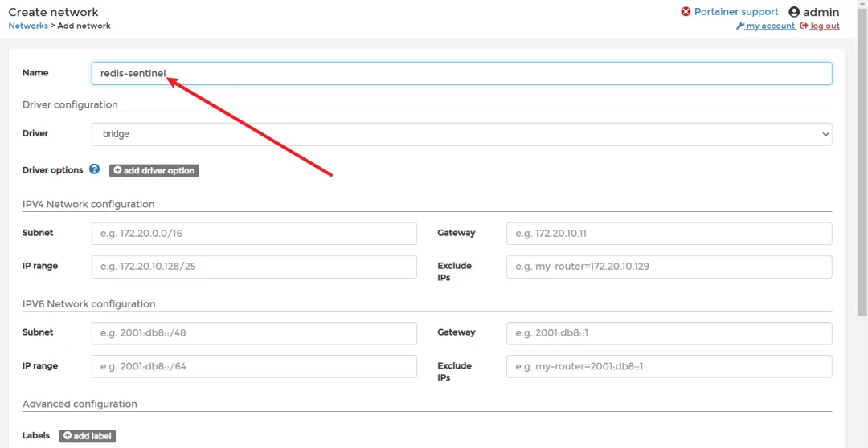Click the IPV6 Gateway input field
The width and height of the screenshot is (868, 448).
pyautogui.click(x=669, y=333)
